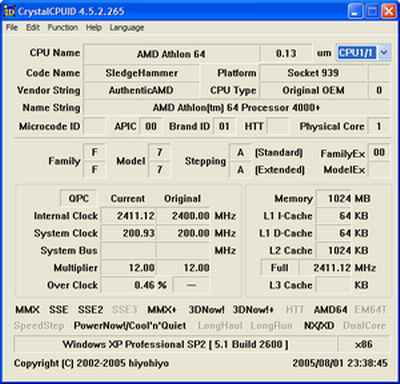Click the MMX feature label

(27, 310)
